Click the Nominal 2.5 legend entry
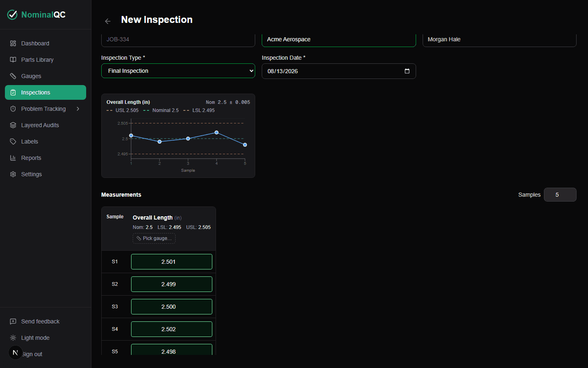 click(x=161, y=110)
